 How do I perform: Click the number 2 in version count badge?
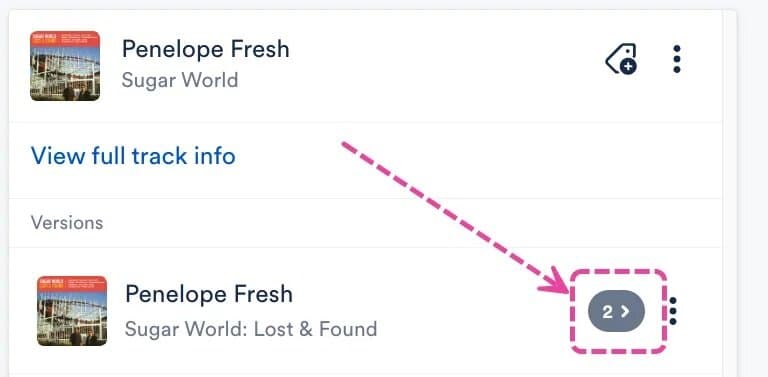coord(607,312)
